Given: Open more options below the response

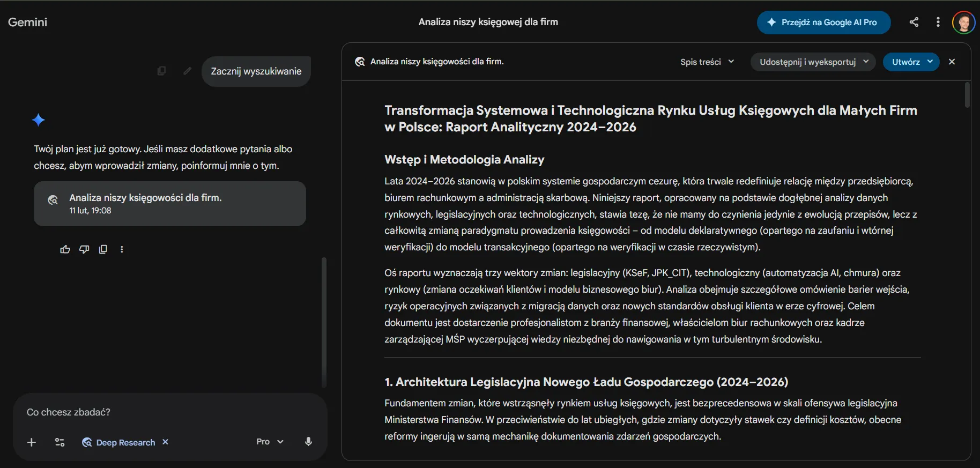Looking at the screenshot, I should pyautogui.click(x=122, y=249).
